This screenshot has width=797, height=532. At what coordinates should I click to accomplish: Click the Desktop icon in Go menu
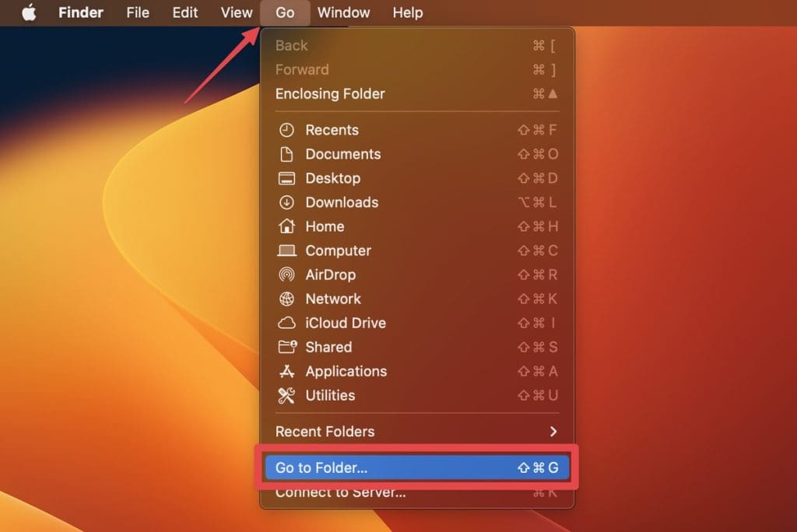(286, 178)
